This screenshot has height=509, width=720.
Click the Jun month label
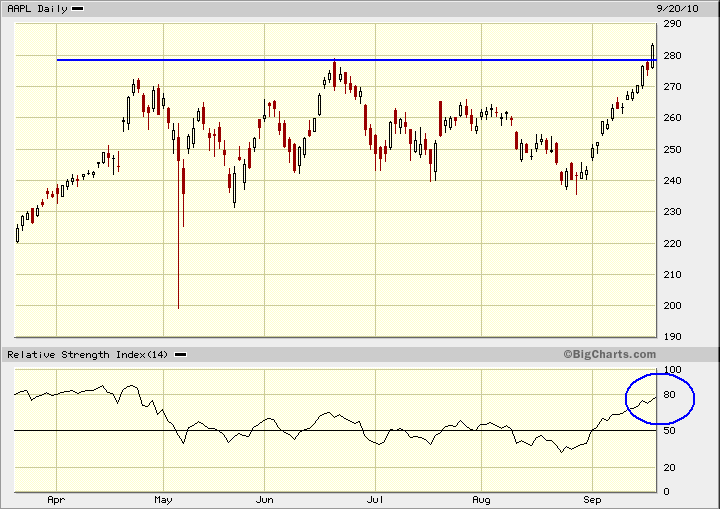point(264,500)
